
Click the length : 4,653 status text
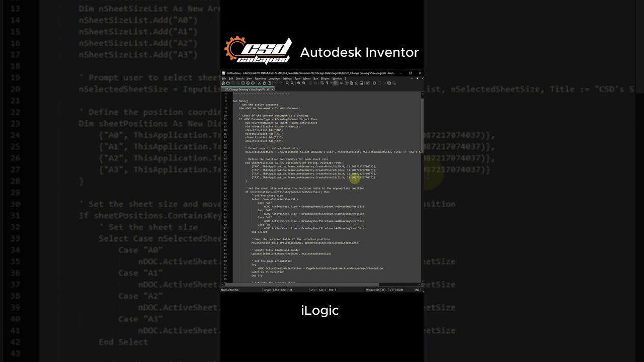coord(271,290)
